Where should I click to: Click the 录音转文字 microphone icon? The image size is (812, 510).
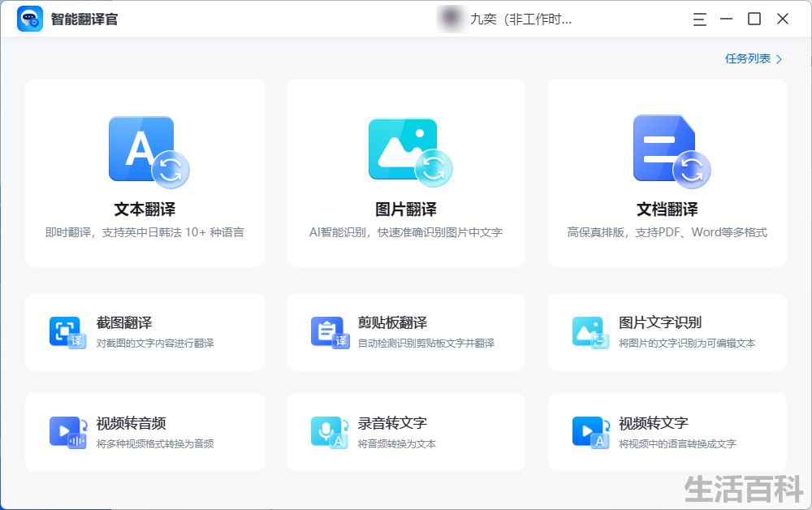pyautogui.click(x=330, y=432)
